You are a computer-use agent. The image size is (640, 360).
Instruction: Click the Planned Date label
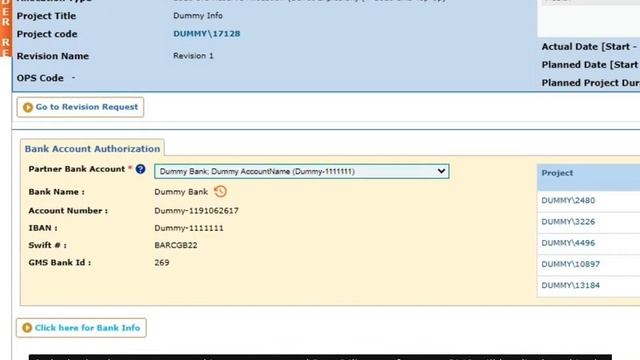[591, 65]
